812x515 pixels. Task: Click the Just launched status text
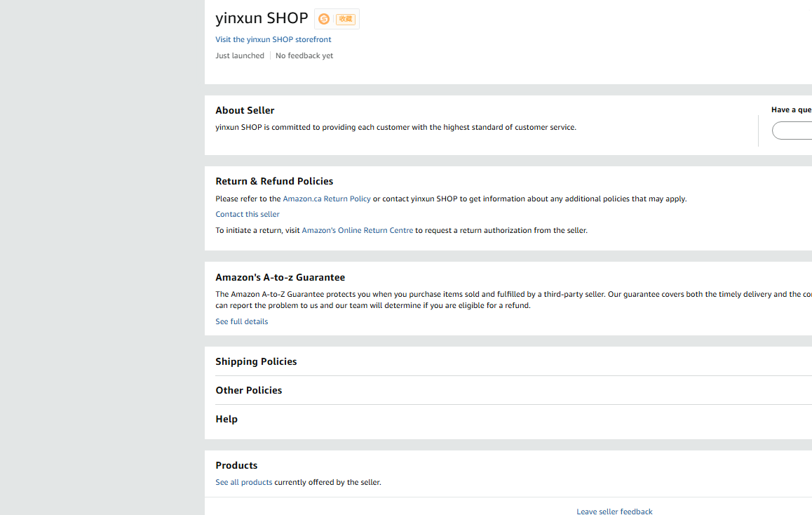240,55
